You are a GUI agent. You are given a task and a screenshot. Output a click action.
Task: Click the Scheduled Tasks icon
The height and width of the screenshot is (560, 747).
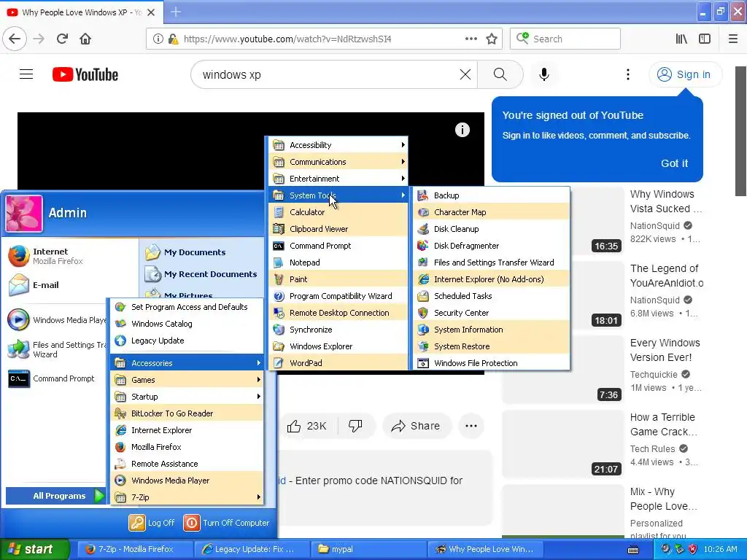pyautogui.click(x=422, y=296)
